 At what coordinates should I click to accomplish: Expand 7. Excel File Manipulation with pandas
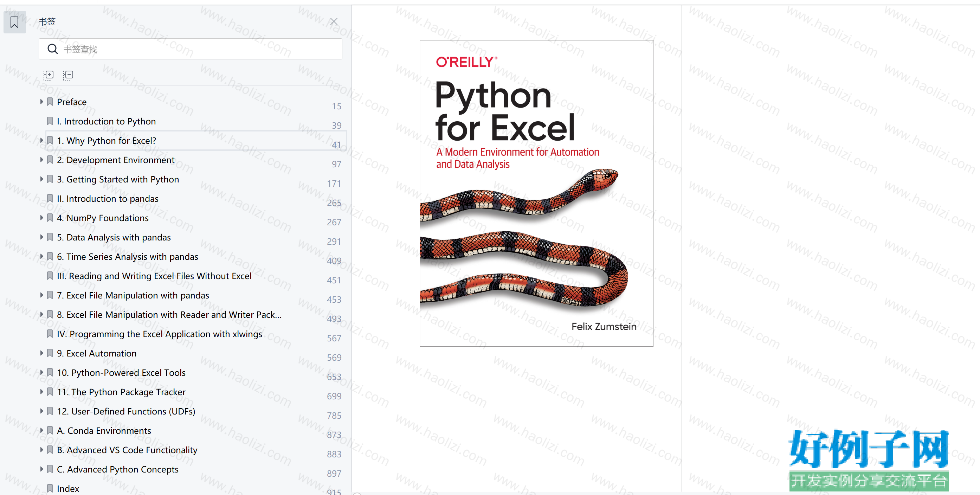41,295
